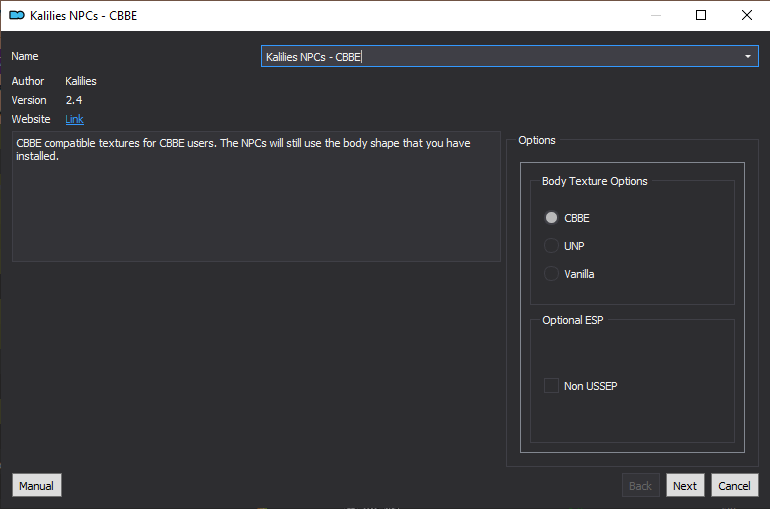Open the Website Link

[x=74, y=119]
